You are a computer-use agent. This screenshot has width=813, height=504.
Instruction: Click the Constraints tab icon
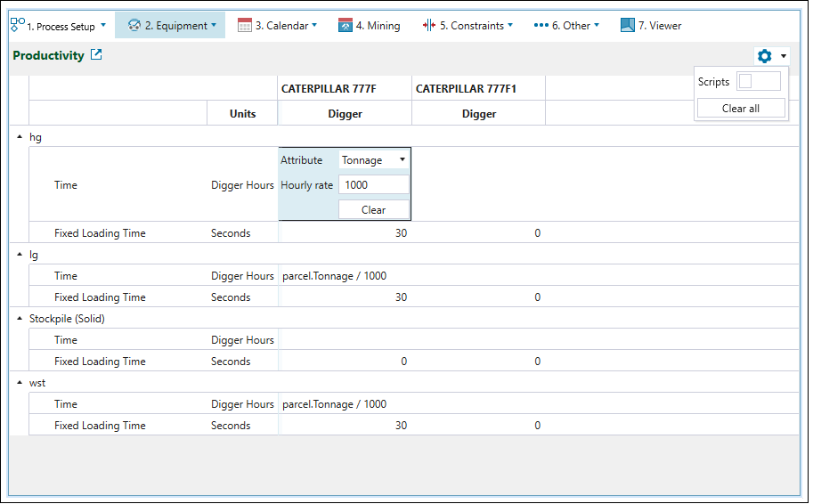tap(428, 26)
